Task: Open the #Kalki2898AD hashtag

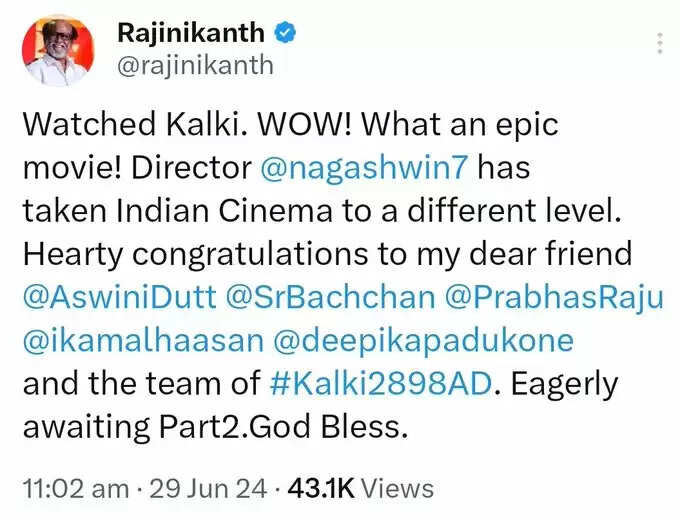Action: 380,384
